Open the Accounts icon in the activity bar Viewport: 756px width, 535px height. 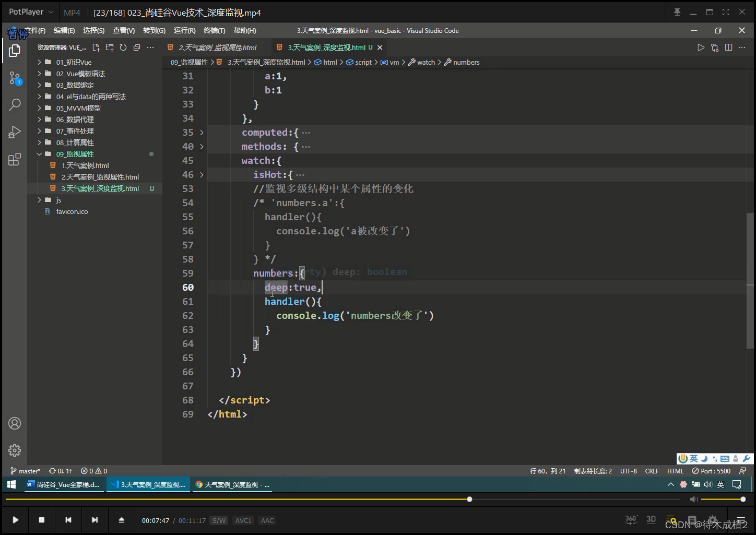click(15, 423)
